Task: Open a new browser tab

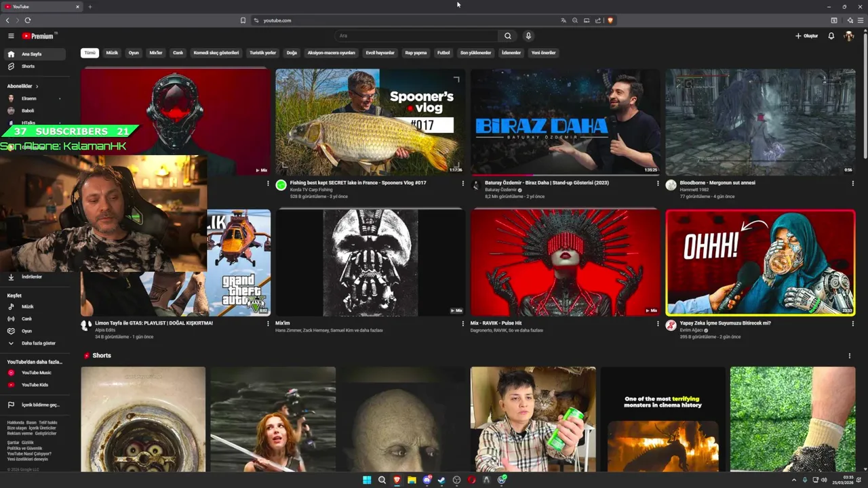Action: coord(90,7)
